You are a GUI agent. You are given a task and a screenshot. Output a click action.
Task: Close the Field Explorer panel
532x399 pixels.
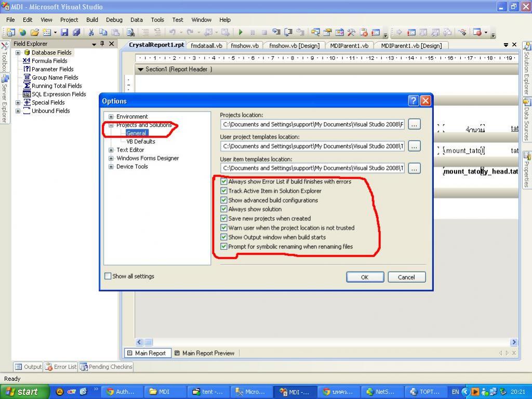point(111,44)
